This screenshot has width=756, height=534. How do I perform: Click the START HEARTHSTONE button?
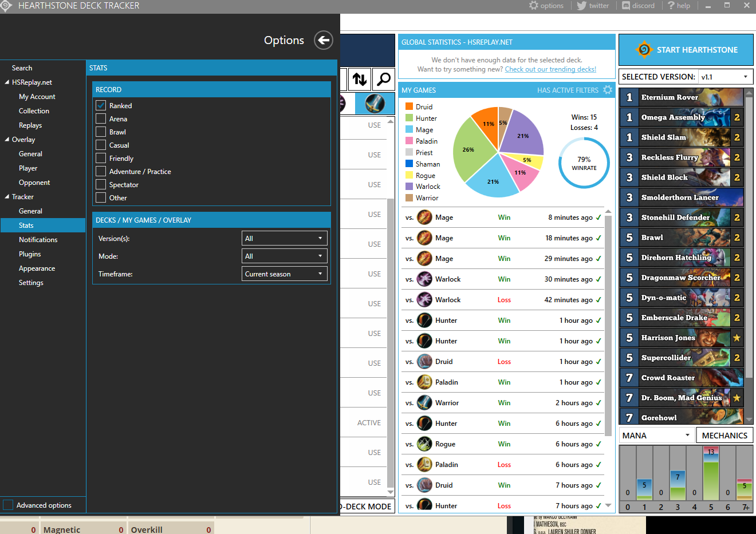(686, 50)
